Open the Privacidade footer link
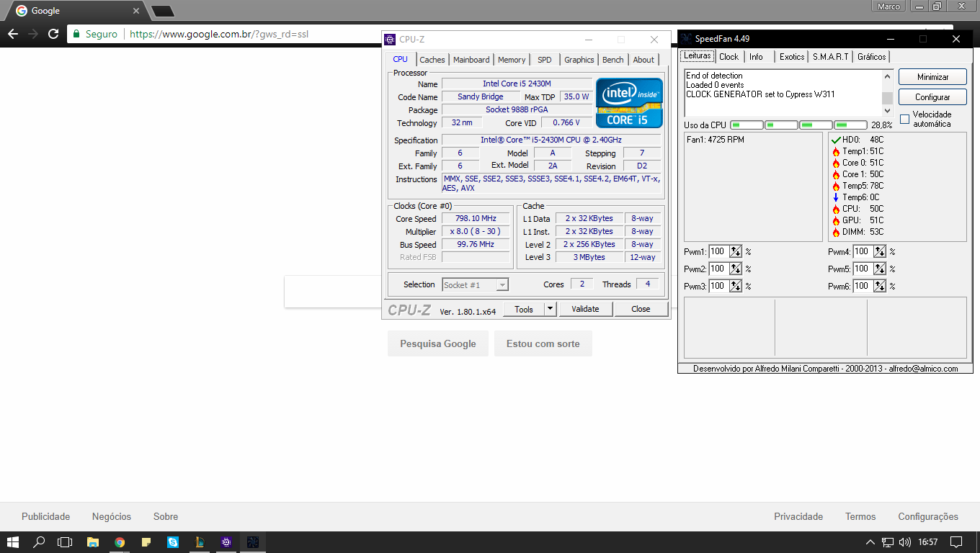The width and height of the screenshot is (980, 553). tap(798, 516)
